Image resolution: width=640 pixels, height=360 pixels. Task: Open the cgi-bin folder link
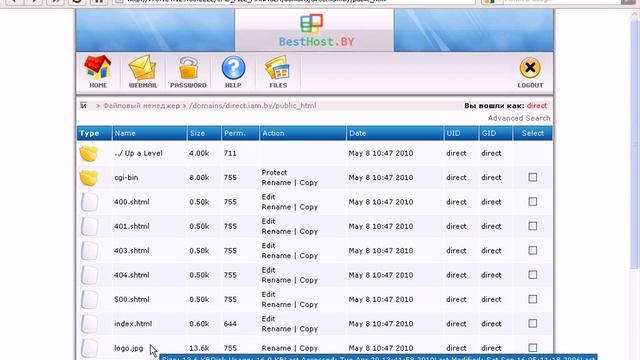[x=126, y=178]
